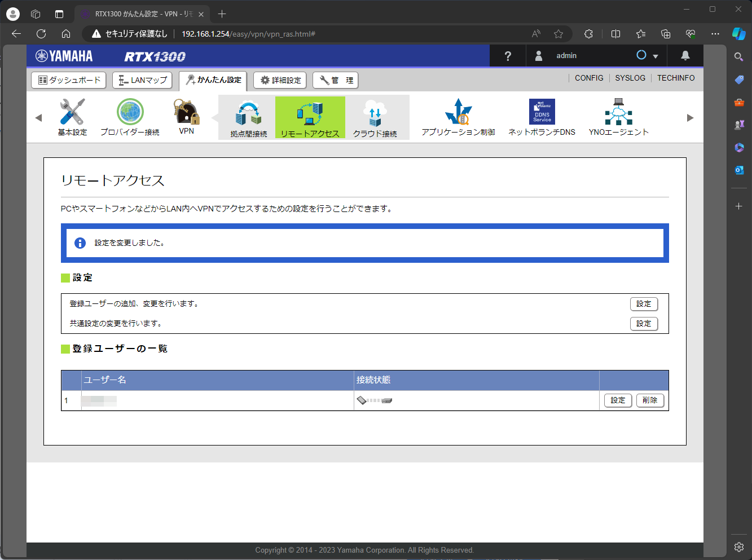
Task: Click the 接続状態 column header
Action: (x=477, y=380)
